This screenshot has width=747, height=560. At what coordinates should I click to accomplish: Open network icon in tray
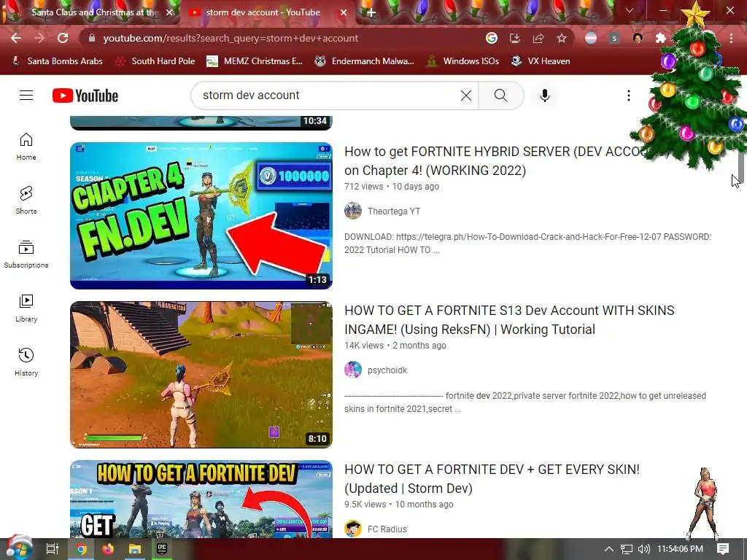[x=627, y=549]
